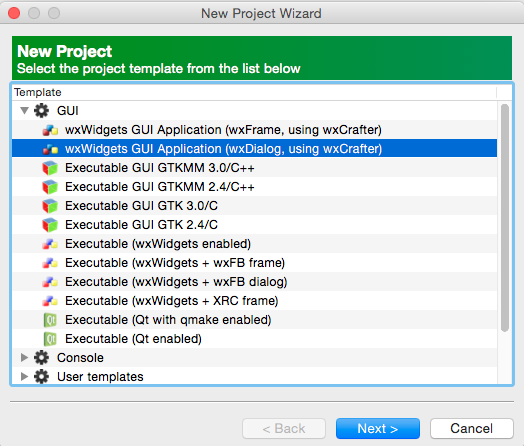This screenshot has width=524, height=446.
Task: Click the GTKMM 2.4/C++ cube icon
Action: pyautogui.click(x=50, y=187)
